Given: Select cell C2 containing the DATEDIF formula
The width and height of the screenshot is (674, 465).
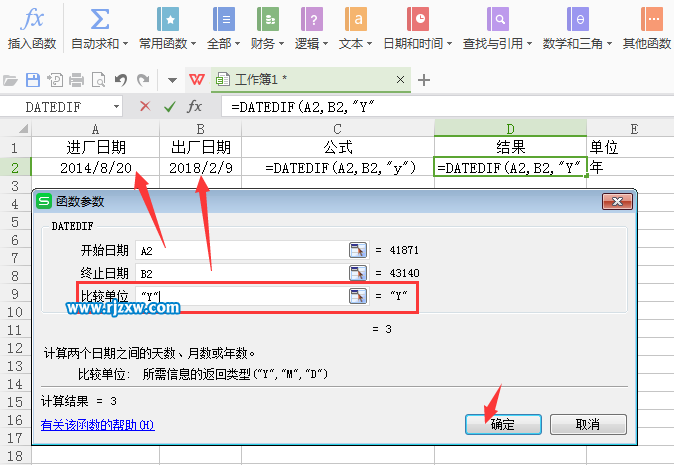Looking at the screenshot, I should click(x=338, y=167).
